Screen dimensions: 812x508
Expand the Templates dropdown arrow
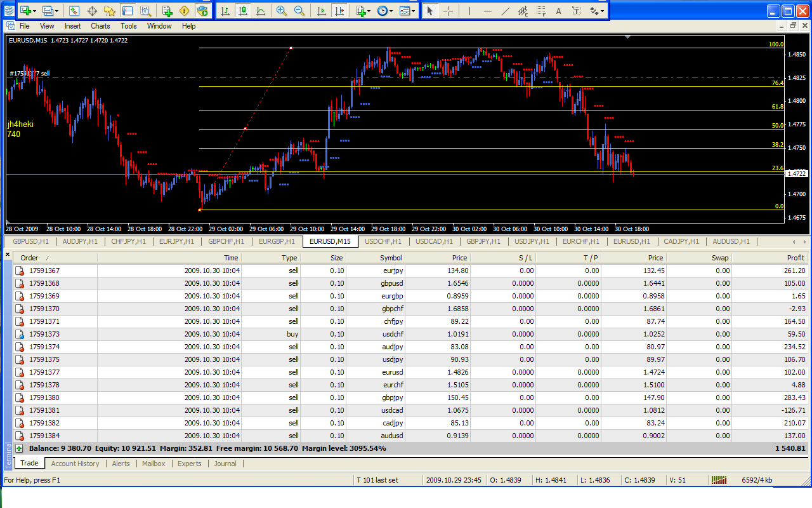pyautogui.click(x=413, y=11)
